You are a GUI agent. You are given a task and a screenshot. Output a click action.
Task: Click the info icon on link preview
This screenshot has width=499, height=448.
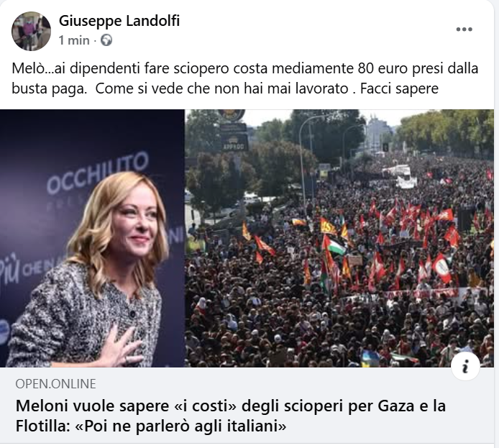pyautogui.click(x=465, y=366)
